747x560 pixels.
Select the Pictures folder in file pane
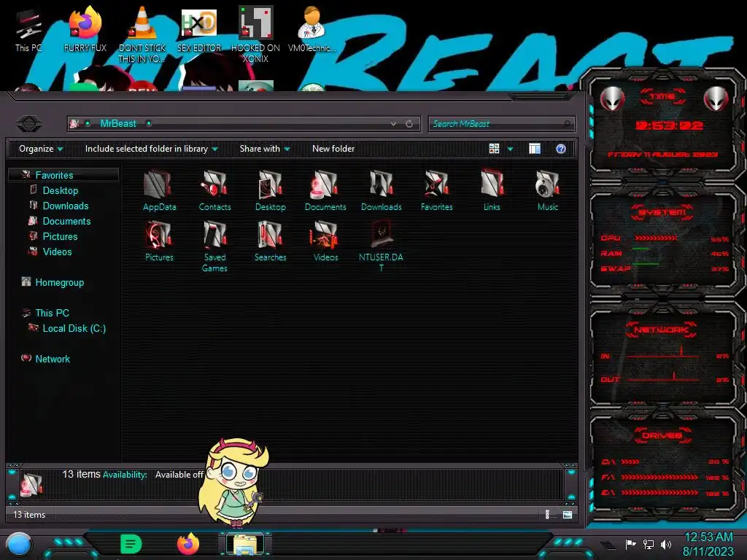coord(159,241)
